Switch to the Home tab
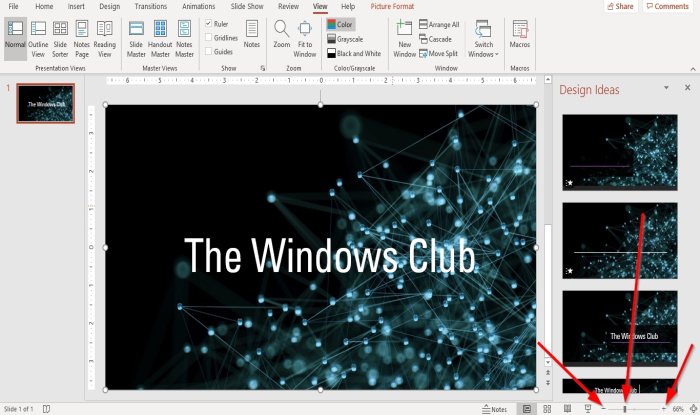Screen dimensions: 700x415 click(44, 6)
